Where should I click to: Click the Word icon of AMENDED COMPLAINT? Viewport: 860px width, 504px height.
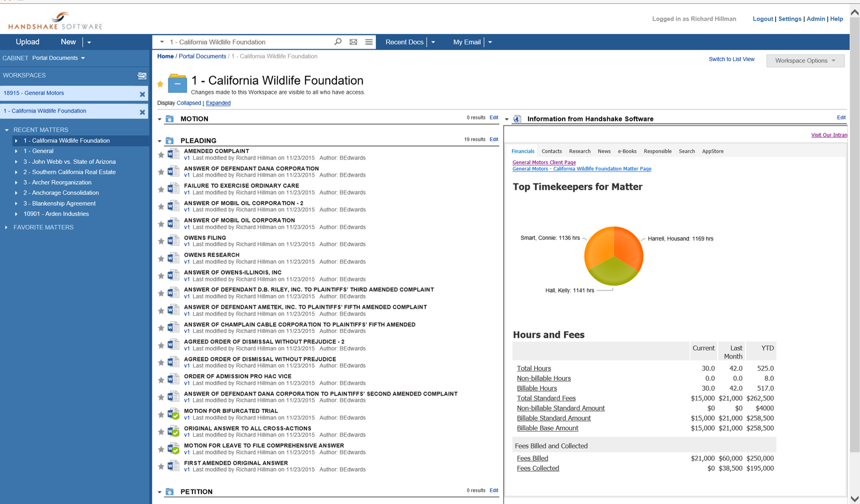tap(174, 154)
